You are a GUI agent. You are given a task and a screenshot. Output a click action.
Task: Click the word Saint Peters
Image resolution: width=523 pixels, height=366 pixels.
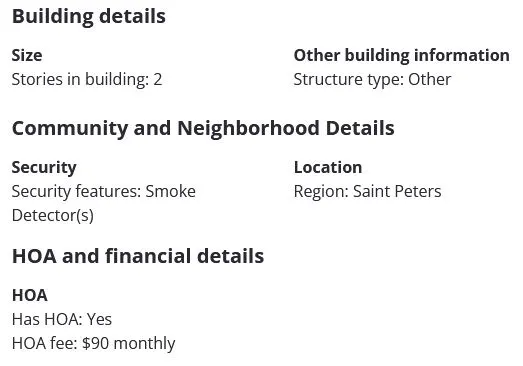point(397,192)
